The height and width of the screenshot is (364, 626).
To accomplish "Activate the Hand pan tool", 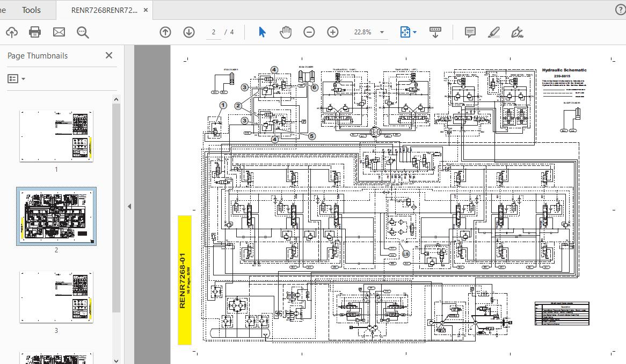I will (286, 32).
